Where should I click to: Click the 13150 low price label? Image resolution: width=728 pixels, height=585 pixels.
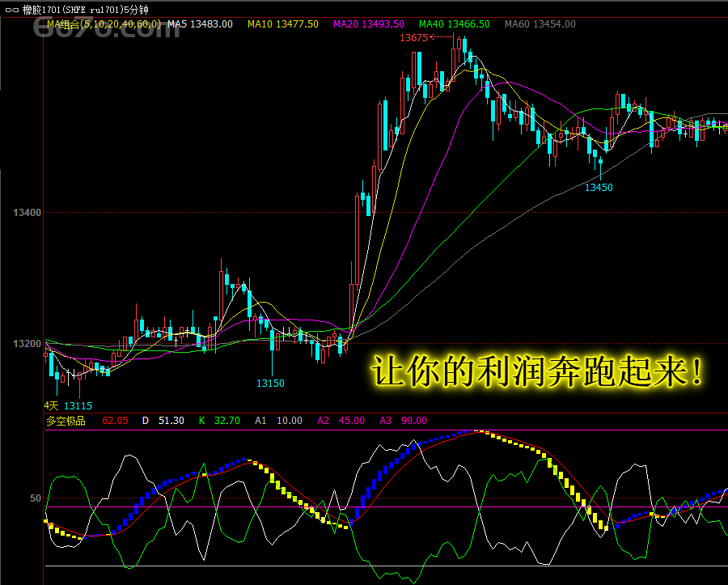click(x=270, y=383)
